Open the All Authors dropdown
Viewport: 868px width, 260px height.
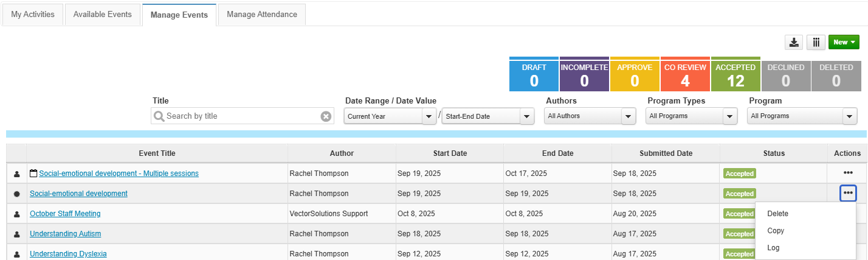tap(590, 116)
